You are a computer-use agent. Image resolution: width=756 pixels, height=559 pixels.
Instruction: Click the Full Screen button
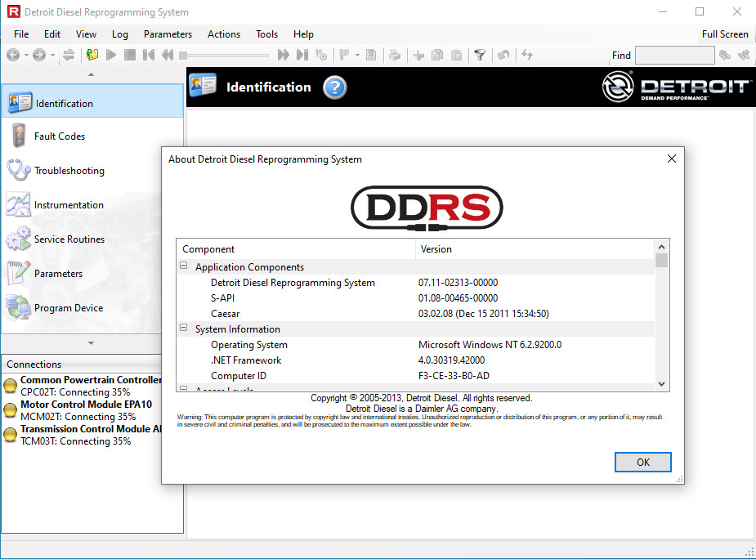[725, 34]
